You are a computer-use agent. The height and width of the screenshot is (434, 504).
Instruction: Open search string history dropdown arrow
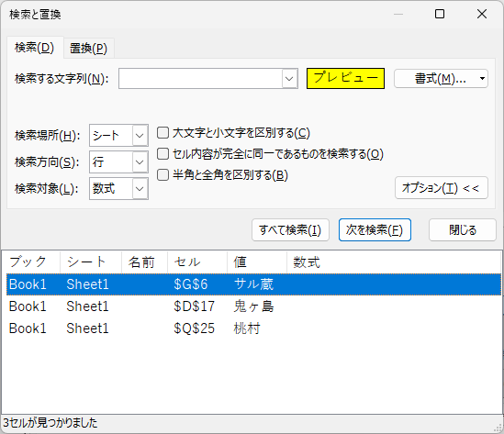pos(289,78)
